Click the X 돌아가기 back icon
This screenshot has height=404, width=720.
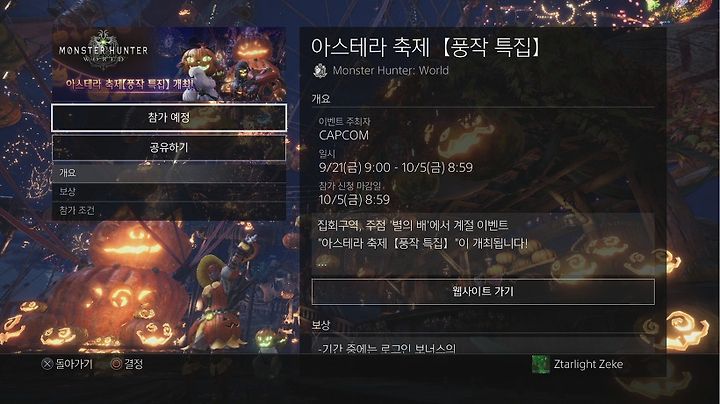(47, 365)
